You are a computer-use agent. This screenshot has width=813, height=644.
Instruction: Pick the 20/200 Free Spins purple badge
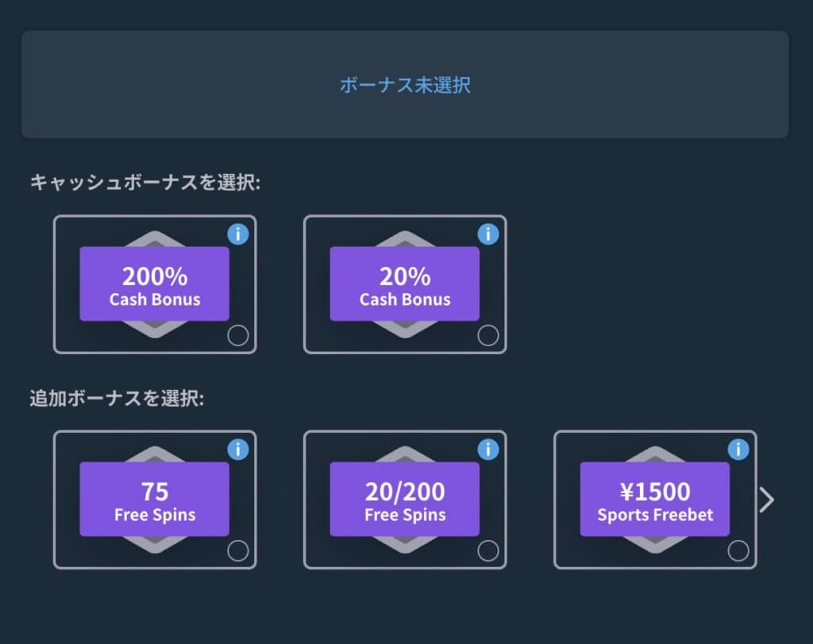(x=405, y=499)
